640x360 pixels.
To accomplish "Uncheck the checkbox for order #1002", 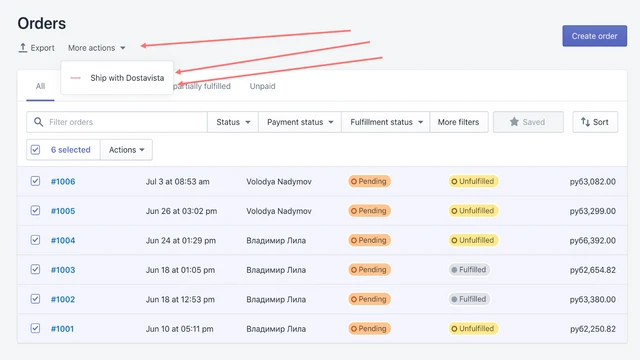I will click(x=36, y=299).
